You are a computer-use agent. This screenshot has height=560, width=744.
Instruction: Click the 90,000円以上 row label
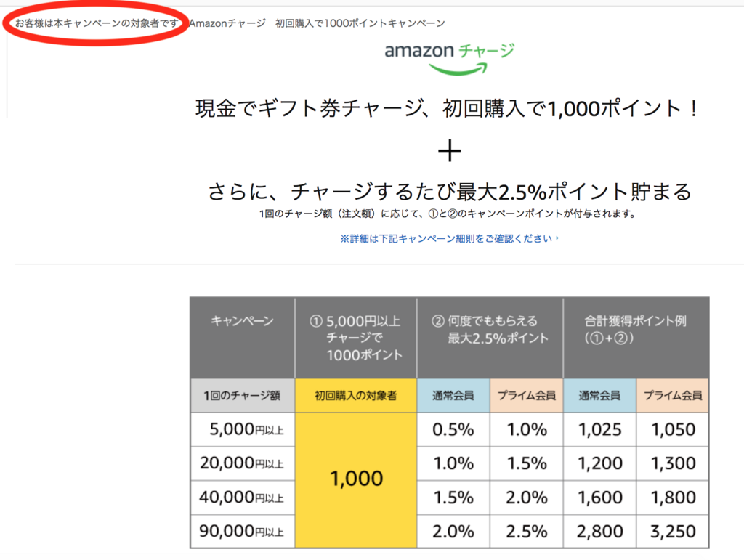tap(243, 531)
